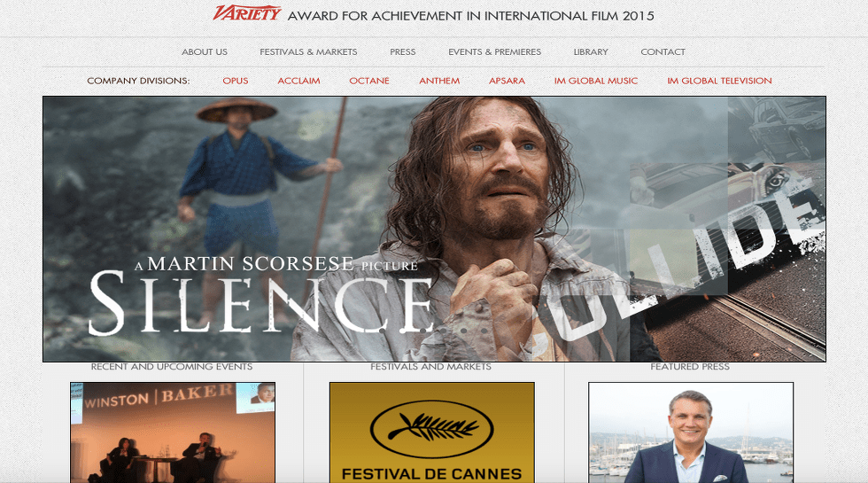Image resolution: width=868 pixels, height=483 pixels.
Task: Go to the Press page
Action: [x=402, y=52]
